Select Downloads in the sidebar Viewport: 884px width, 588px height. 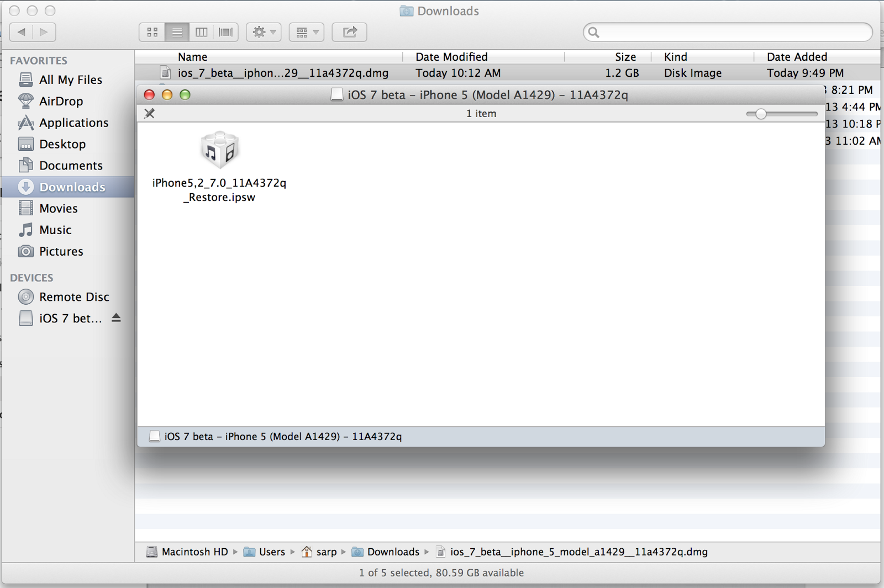coord(68,187)
